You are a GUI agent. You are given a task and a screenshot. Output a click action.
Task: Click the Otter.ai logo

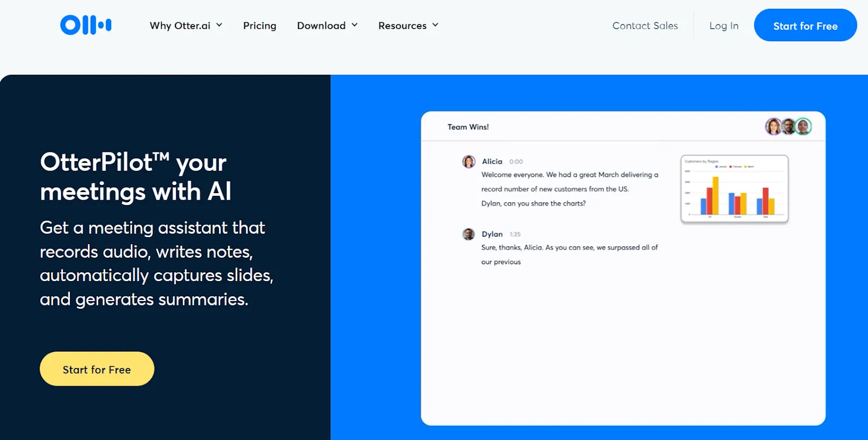tap(86, 25)
